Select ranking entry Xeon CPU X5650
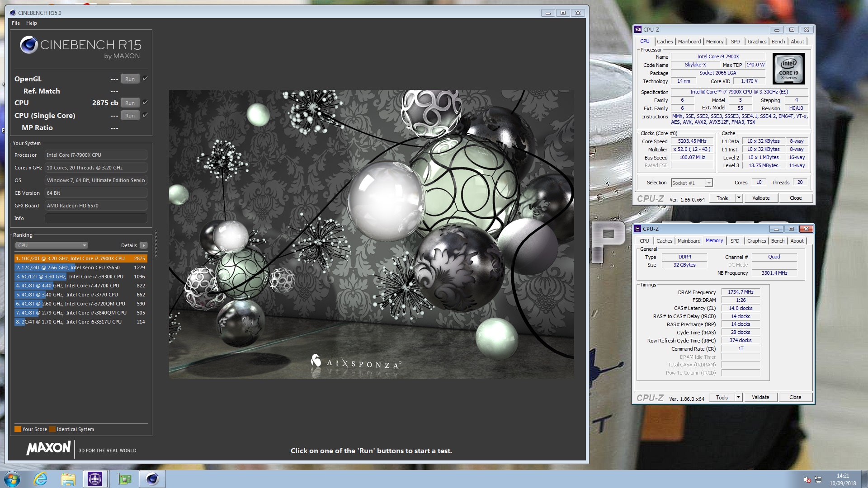This screenshot has height=488, width=868. [x=80, y=267]
